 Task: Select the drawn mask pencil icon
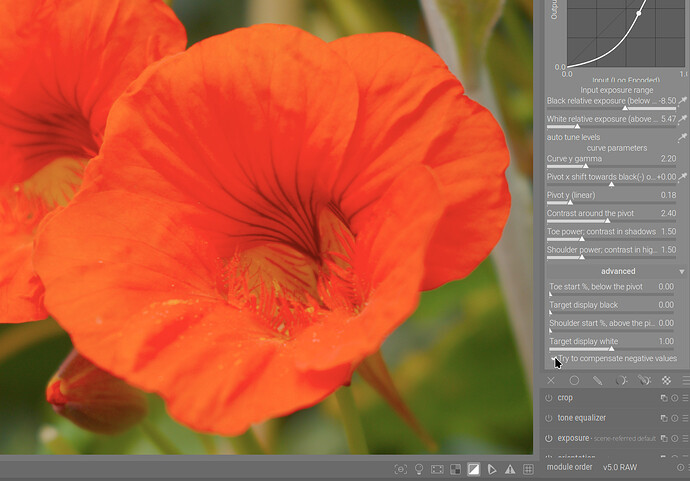[x=597, y=380]
